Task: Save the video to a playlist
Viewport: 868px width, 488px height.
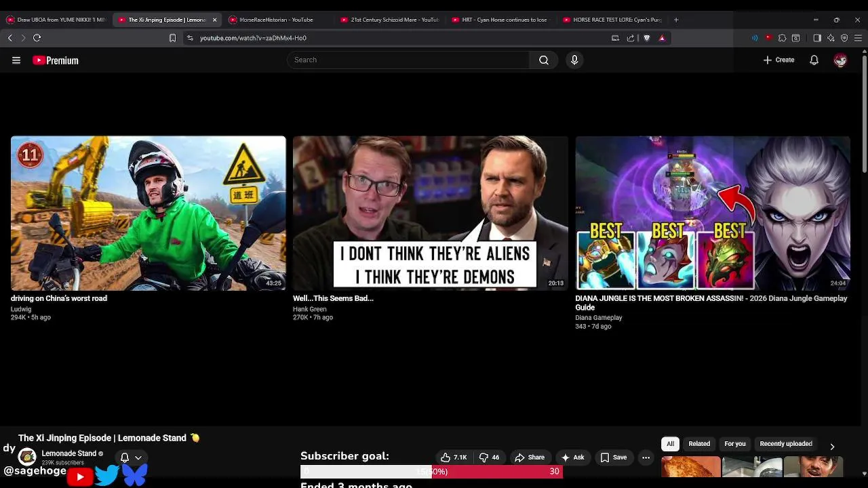Action: [x=613, y=457]
